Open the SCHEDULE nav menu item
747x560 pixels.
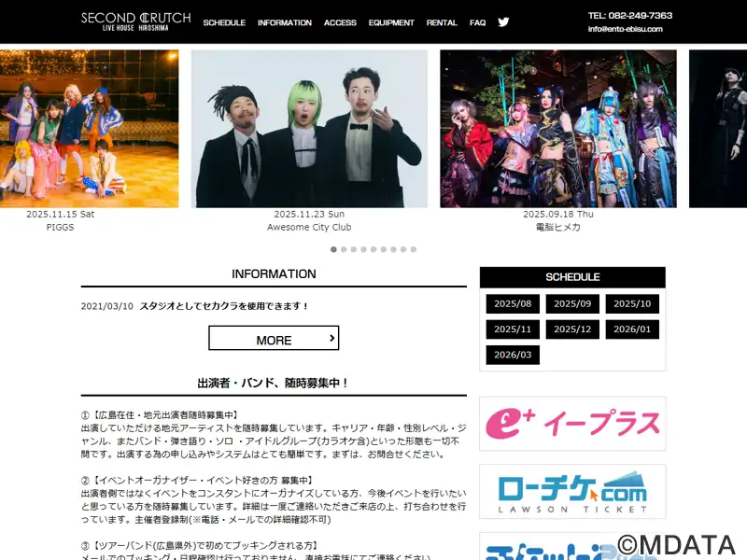pos(224,22)
